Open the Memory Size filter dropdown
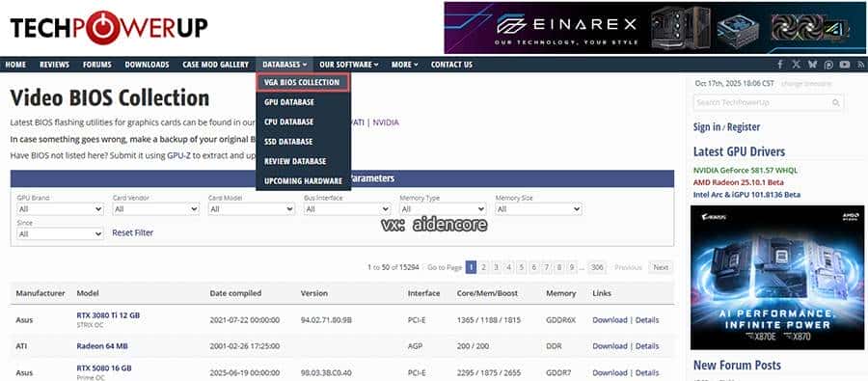Viewport: 868px width, 381px height. pyautogui.click(x=538, y=209)
